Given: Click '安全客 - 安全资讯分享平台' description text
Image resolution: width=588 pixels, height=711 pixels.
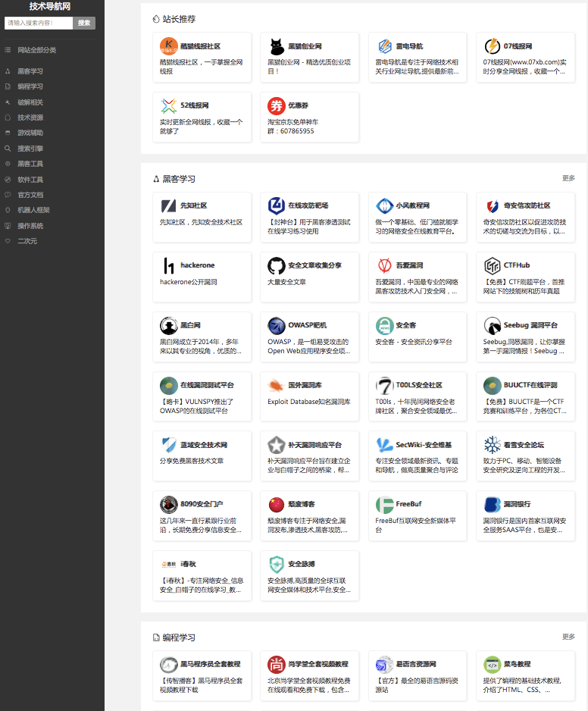Looking at the screenshot, I should (414, 342).
